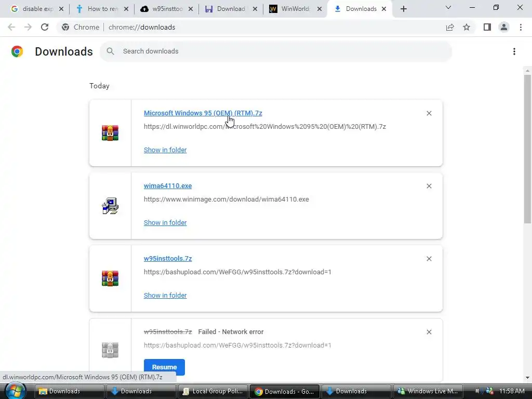Open Windows Live Messenger taskbar button
532x399 pixels.
(x=428, y=391)
